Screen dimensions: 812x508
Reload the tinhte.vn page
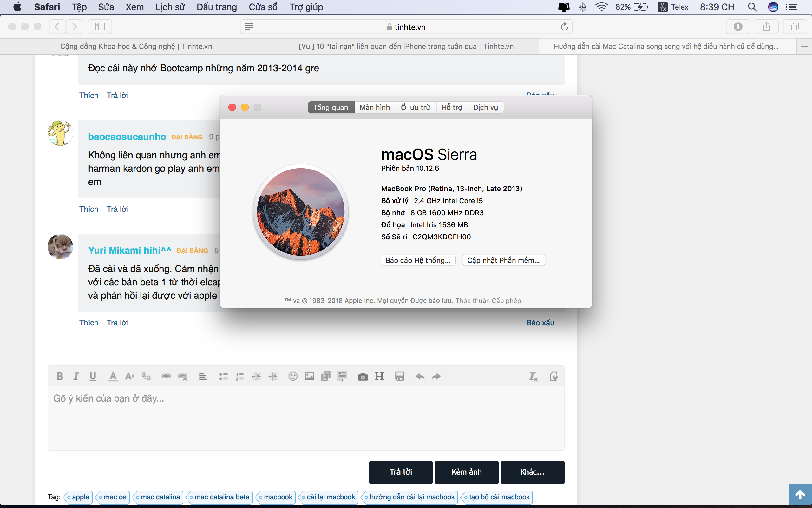click(x=564, y=27)
